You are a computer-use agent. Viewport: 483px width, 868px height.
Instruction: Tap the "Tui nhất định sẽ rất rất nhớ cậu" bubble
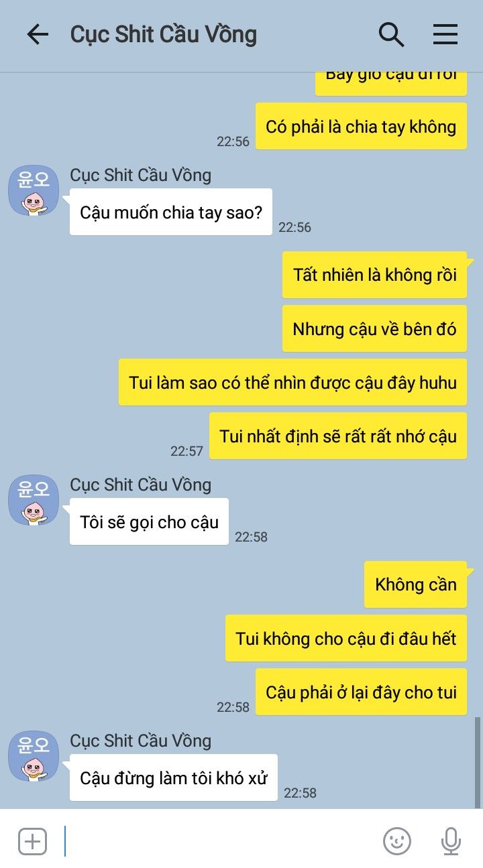pos(338,436)
